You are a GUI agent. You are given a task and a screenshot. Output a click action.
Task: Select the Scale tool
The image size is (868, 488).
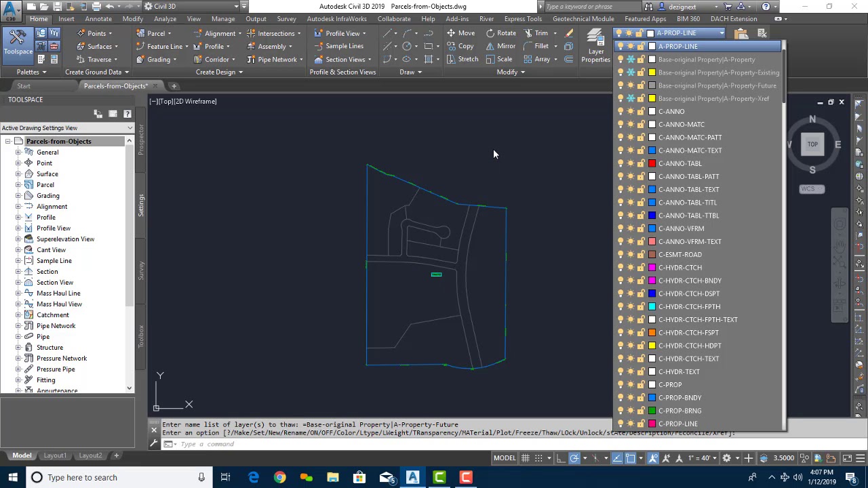(x=498, y=59)
